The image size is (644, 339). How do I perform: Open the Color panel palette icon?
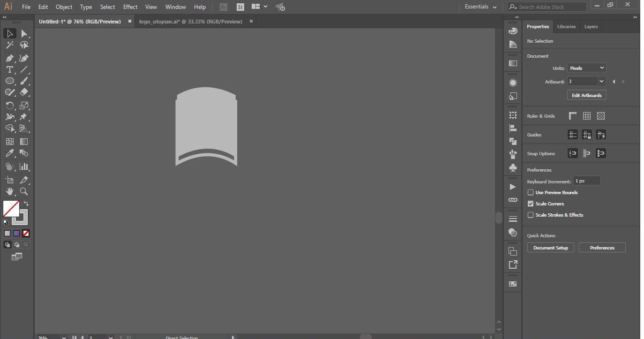tap(513, 31)
